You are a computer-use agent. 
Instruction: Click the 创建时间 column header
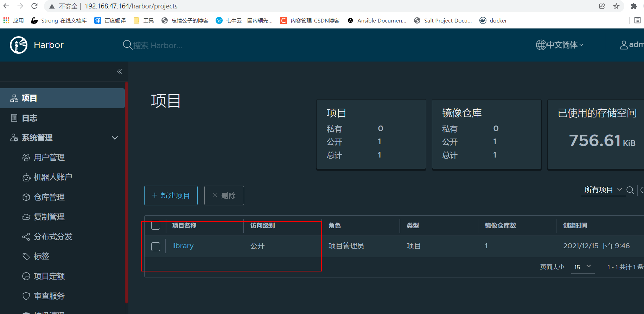click(575, 225)
